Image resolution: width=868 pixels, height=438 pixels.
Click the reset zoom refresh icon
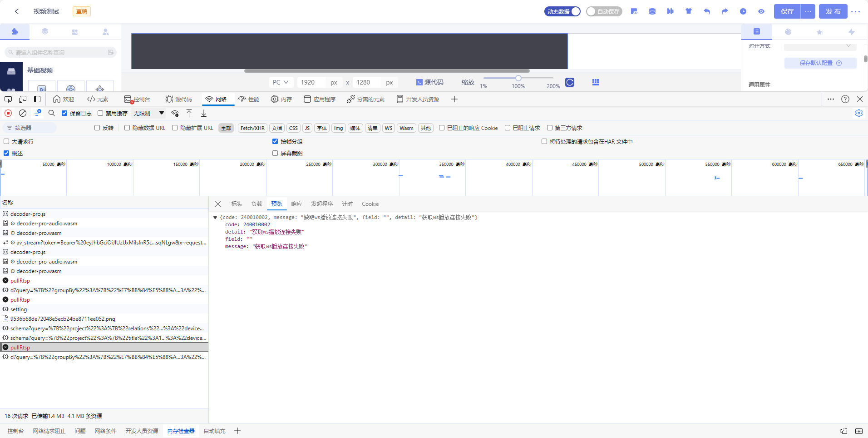point(570,82)
